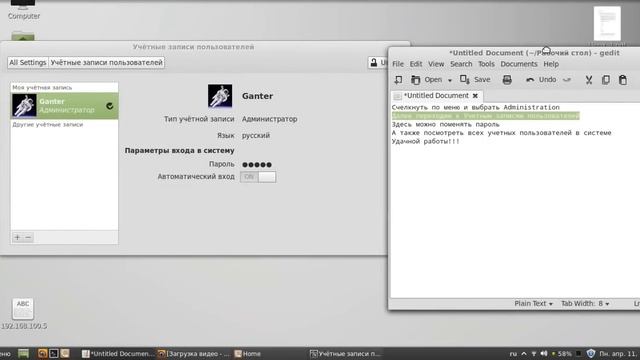Open the Edit menu in gedit
The image size is (640, 360).
tap(416, 64)
